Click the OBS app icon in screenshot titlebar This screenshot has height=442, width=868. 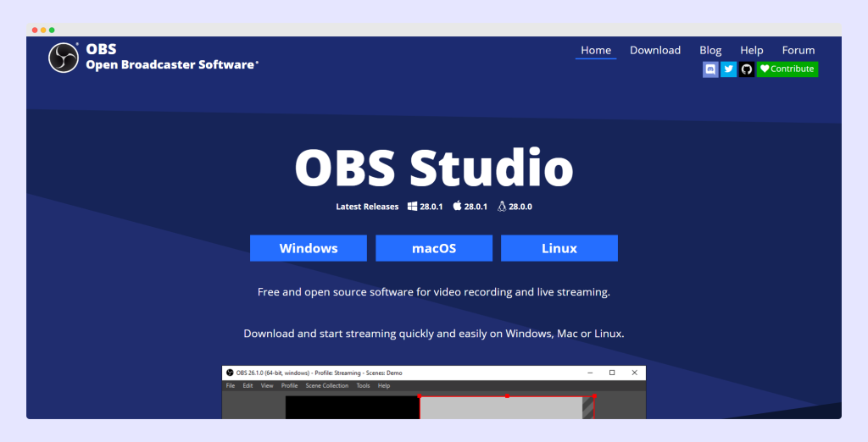pyautogui.click(x=230, y=373)
